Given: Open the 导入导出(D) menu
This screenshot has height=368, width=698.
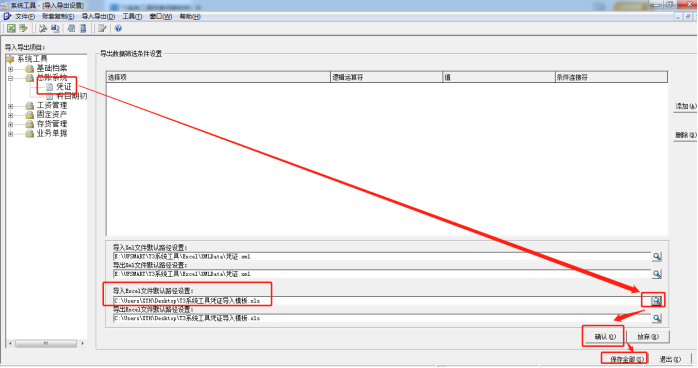Looking at the screenshot, I should pos(98,16).
